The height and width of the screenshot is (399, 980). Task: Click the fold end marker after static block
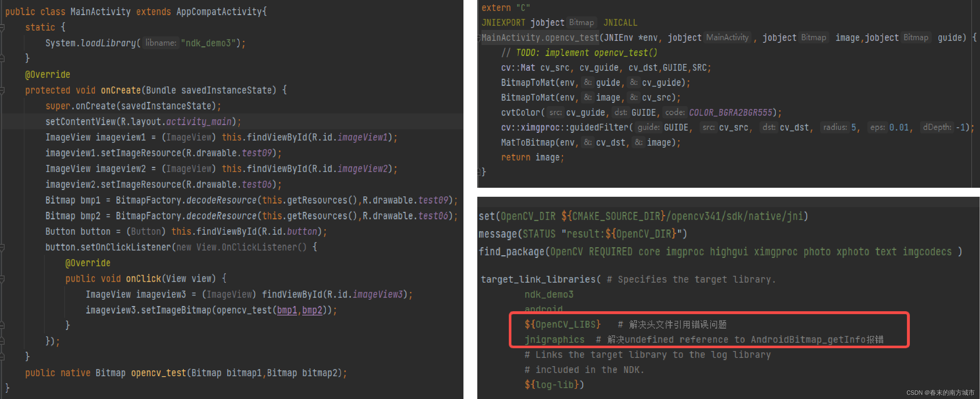(2, 58)
